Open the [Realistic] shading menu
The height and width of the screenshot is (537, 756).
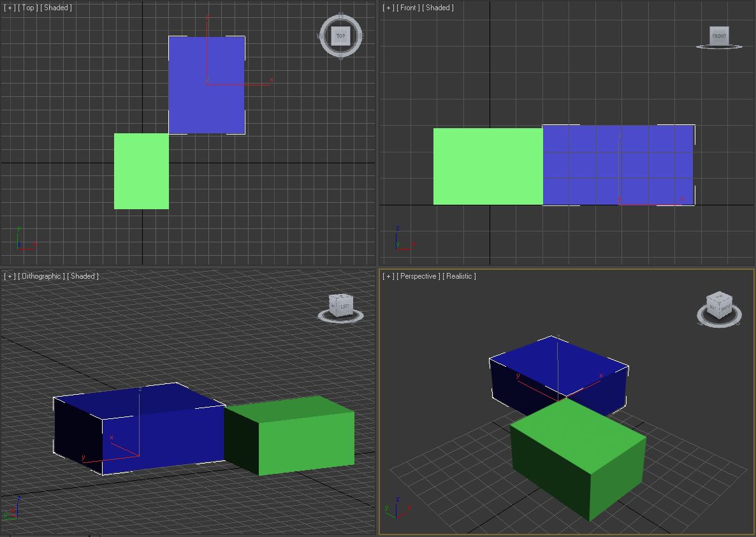point(459,276)
